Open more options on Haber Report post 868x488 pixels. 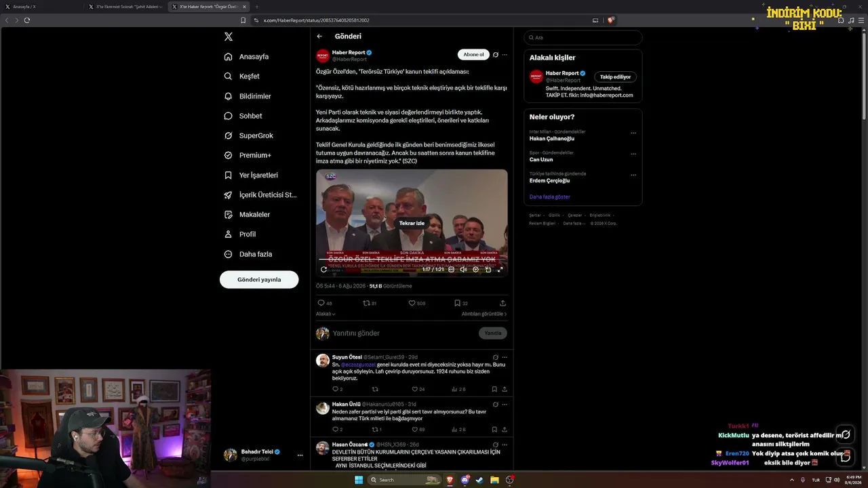pos(505,55)
